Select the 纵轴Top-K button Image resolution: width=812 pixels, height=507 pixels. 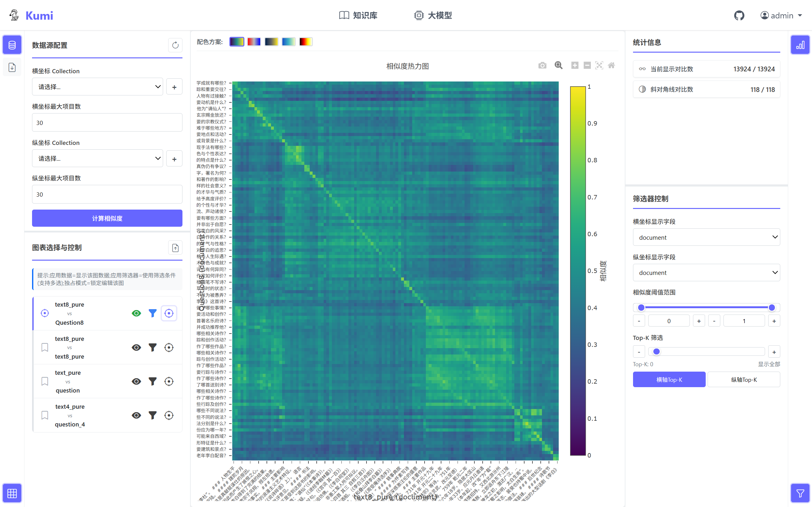click(743, 380)
